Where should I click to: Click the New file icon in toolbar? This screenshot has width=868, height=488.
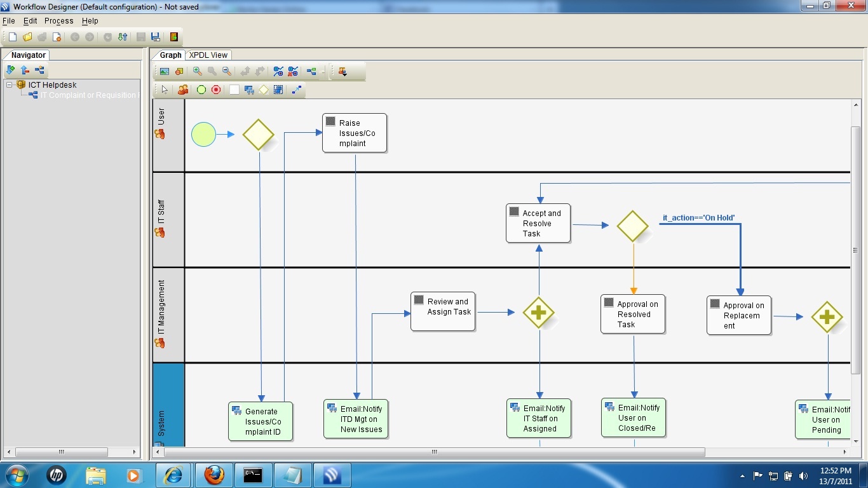13,37
